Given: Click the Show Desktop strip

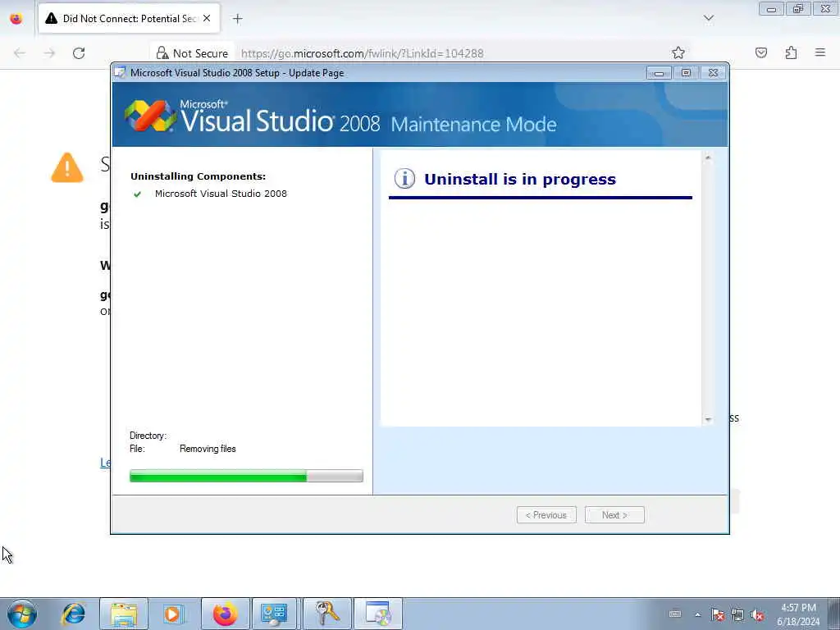Looking at the screenshot, I should [834, 614].
